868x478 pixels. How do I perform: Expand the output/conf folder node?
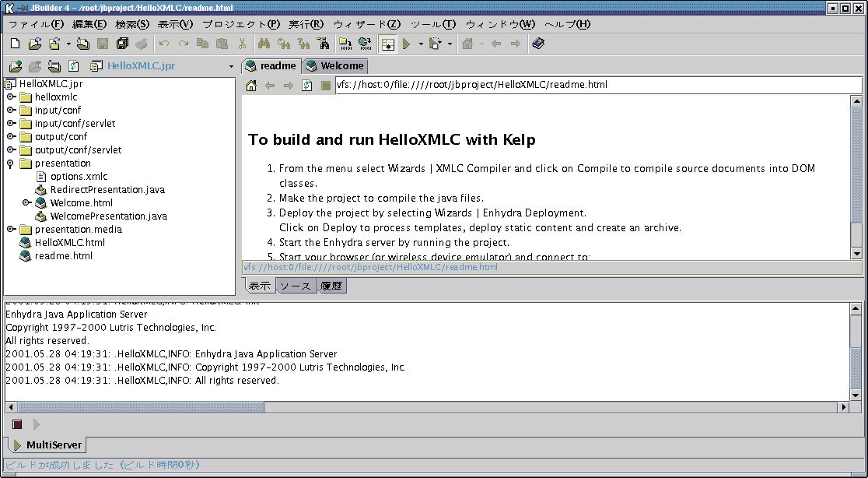(x=11, y=137)
